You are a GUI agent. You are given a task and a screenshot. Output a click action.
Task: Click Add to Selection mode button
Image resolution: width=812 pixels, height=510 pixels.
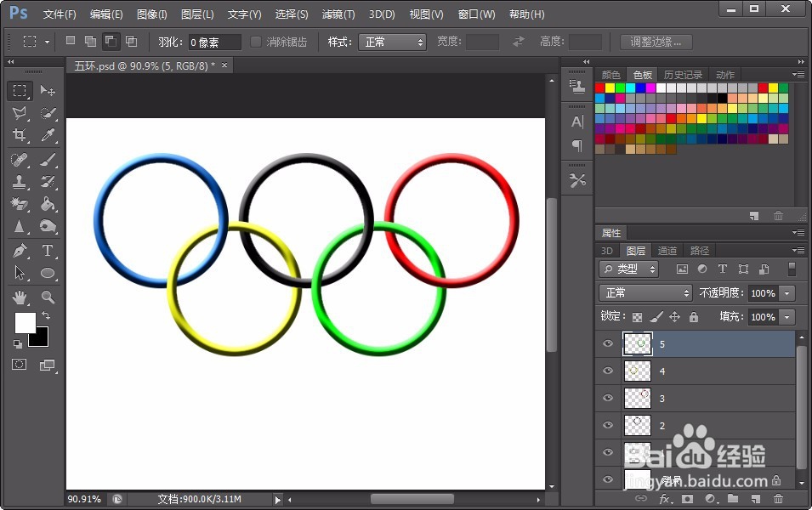coord(91,41)
